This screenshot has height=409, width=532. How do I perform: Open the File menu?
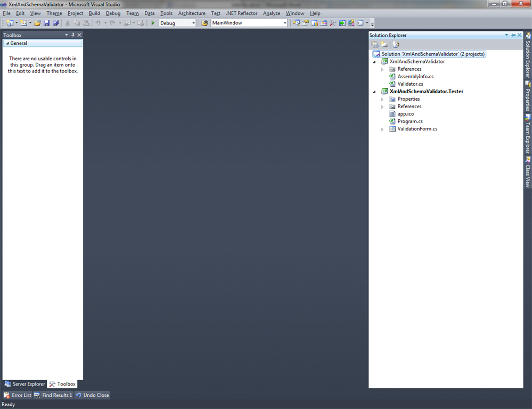[x=6, y=13]
